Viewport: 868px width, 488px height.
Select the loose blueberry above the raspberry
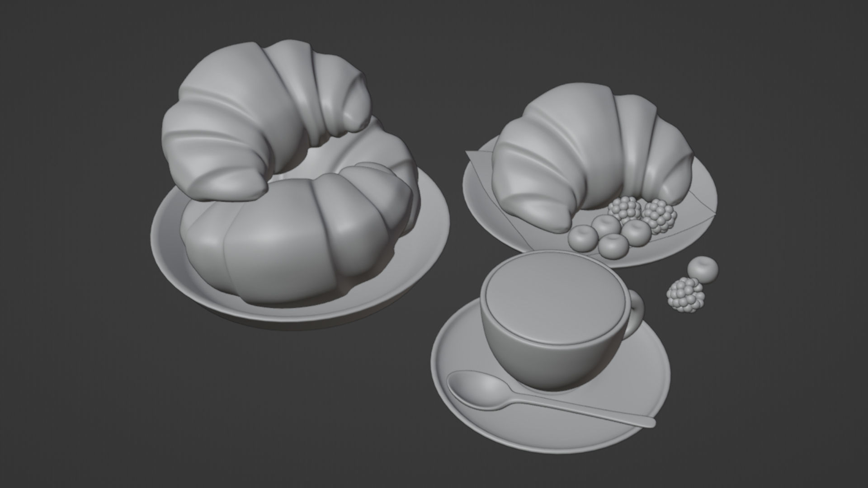703,269
